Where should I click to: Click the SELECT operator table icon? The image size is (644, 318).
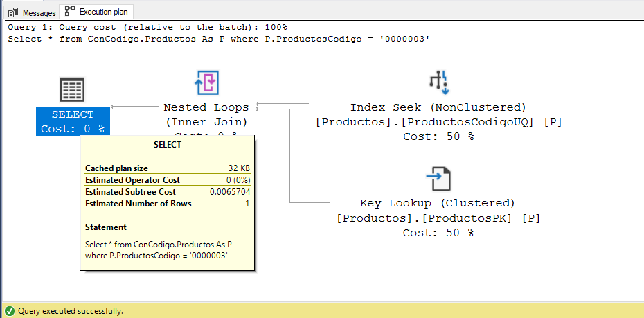coord(72,89)
